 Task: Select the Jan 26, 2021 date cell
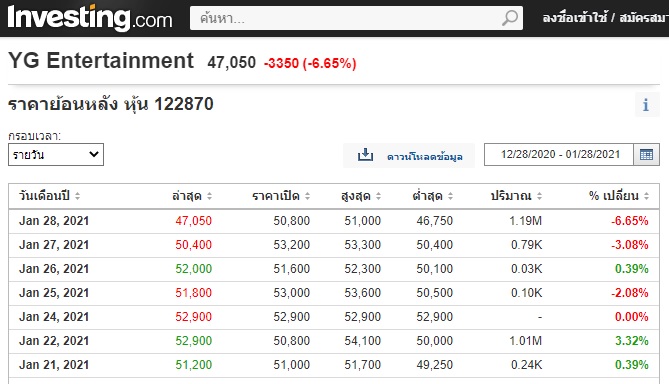[x=54, y=268]
